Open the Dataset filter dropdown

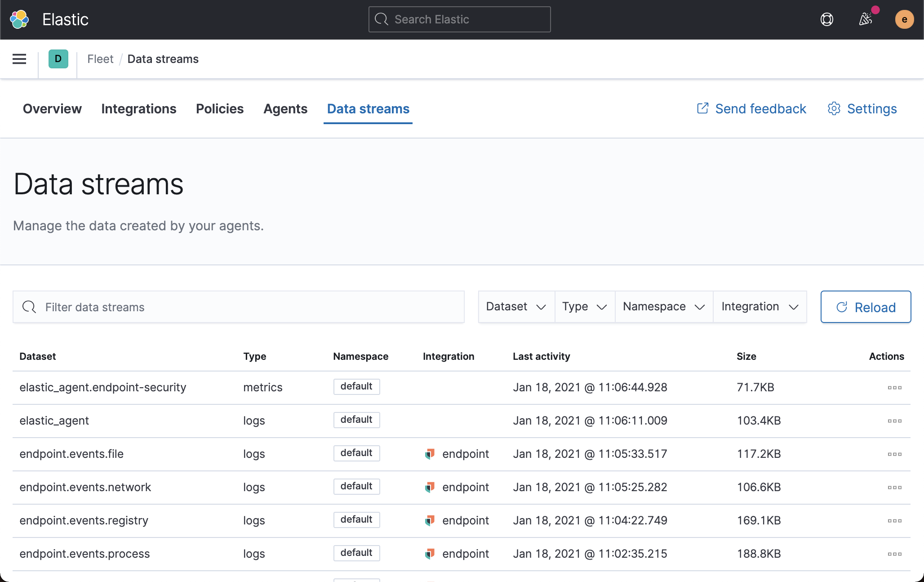pyautogui.click(x=516, y=306)
